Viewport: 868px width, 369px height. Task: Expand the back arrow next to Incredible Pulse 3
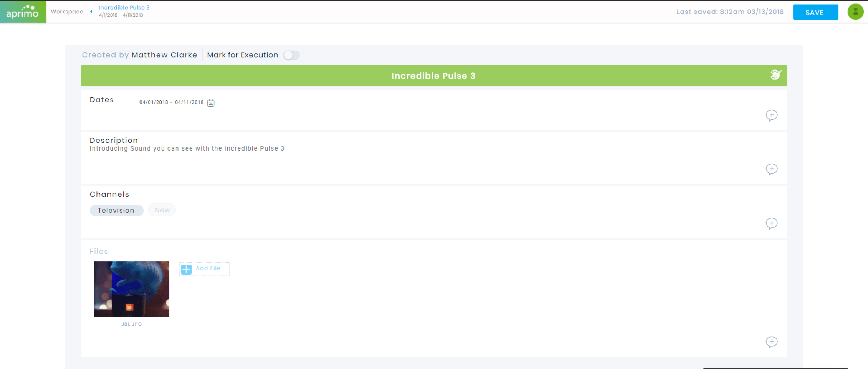[x=90, y=11]
